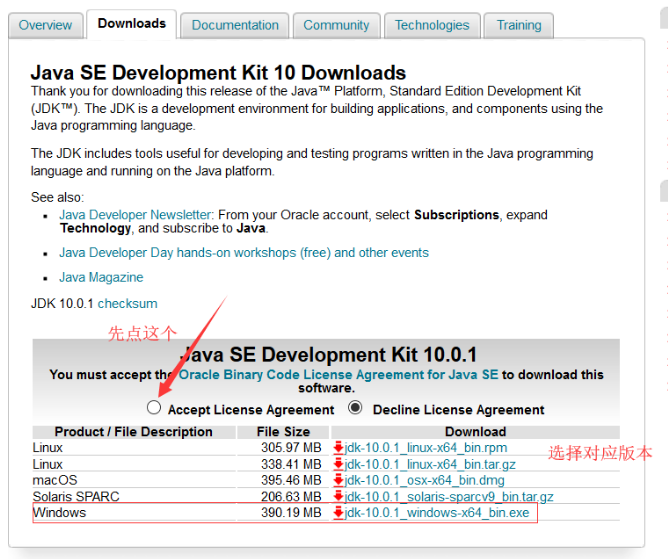The width and height of the screenshot is (668, 559).
Task: Open the Community tab
Action: (336, 25)
